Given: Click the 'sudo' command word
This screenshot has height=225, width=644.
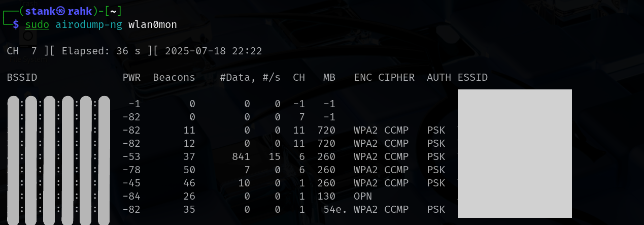Looking at the screenshot, I should (37, 24).
